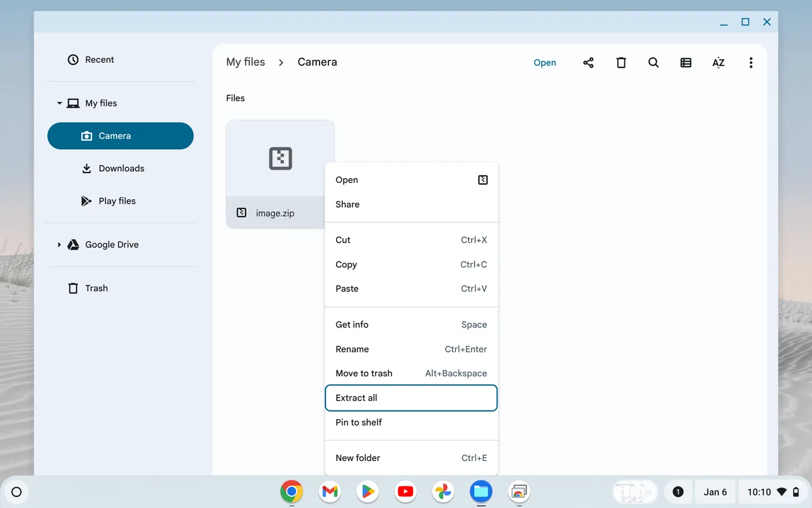The height and width of the screenshot is (508, 812).
Task: Open AZ sort options icon
Action: [x=719, y=63]
